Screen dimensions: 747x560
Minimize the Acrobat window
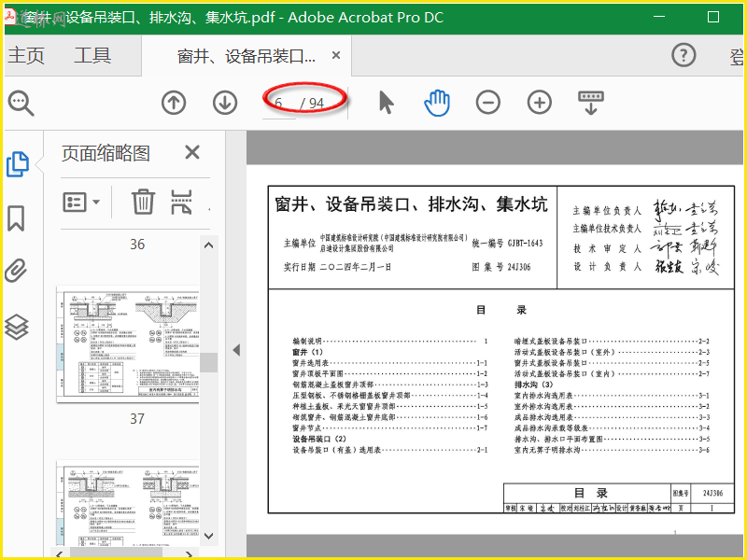[x=659, y=17]
